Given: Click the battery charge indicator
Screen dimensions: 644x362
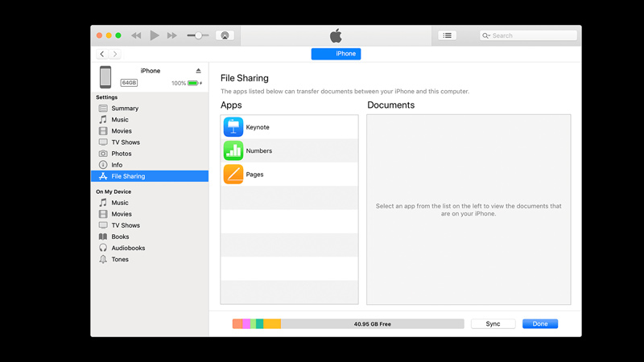Looking at the screenshot, I should [193, 84].
